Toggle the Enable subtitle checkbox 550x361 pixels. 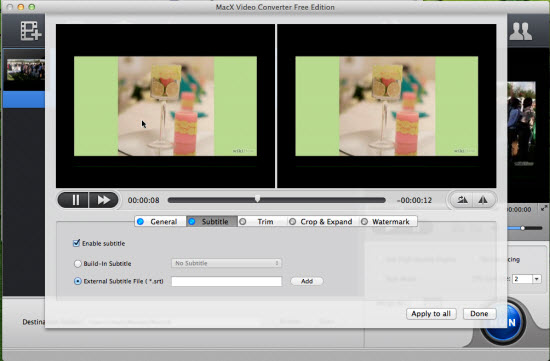click(x=76, y=243)
